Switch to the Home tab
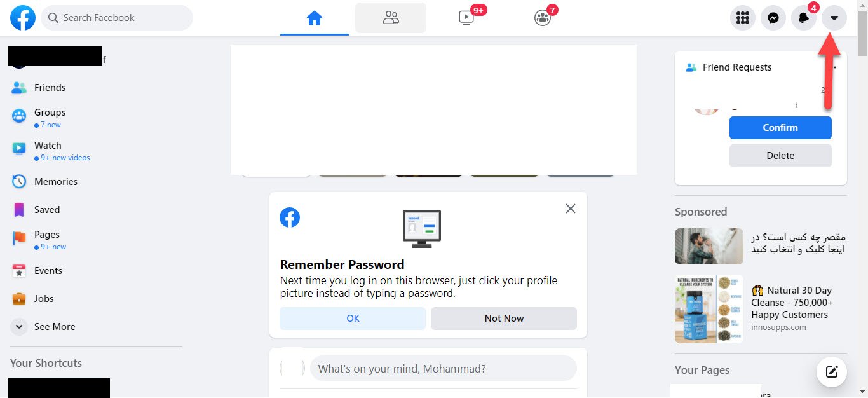The width and height of the screenshot is (868, 398). click(315, 18)
